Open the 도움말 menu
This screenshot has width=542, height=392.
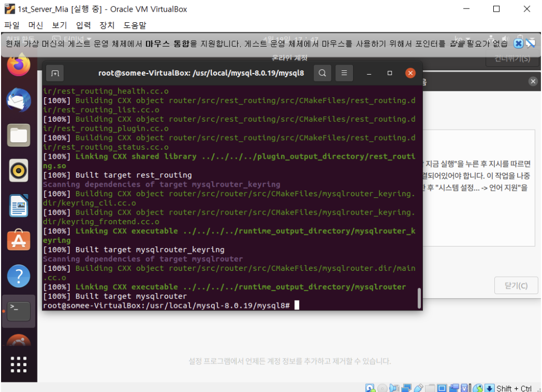click(135, 25)
